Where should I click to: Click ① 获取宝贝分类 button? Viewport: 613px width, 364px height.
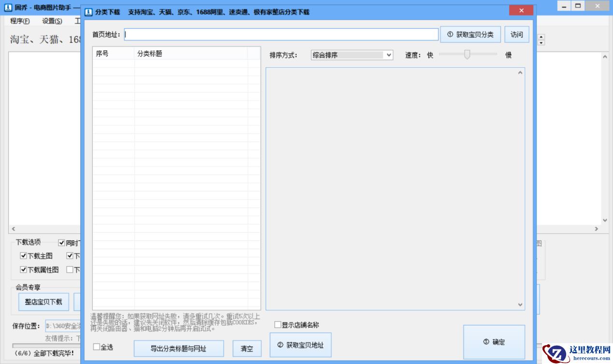470,34
